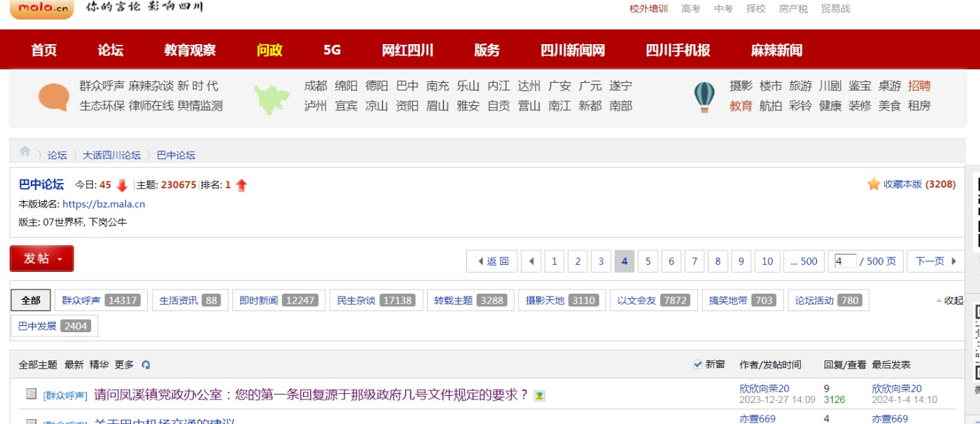
Task: Click the star icon to favorite this board
Action: (x=874, y=184)
